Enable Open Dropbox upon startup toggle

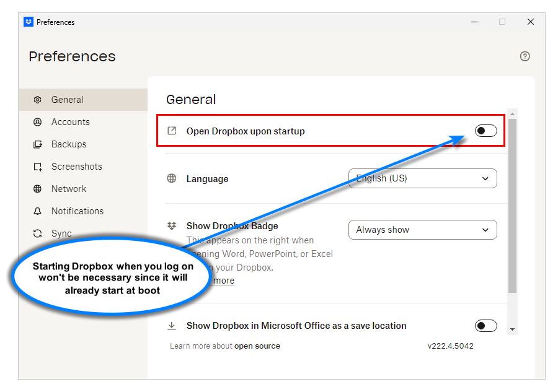click(485, 131)
